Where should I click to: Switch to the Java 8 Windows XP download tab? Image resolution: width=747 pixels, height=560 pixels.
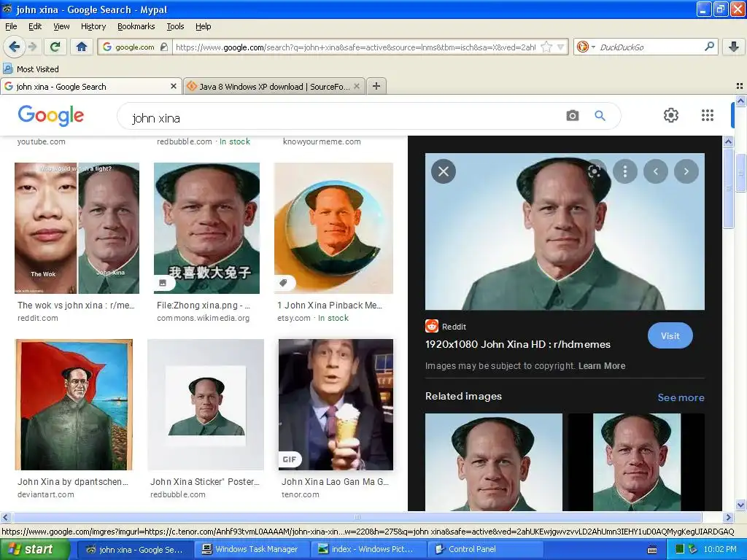[x=274, y=86]
